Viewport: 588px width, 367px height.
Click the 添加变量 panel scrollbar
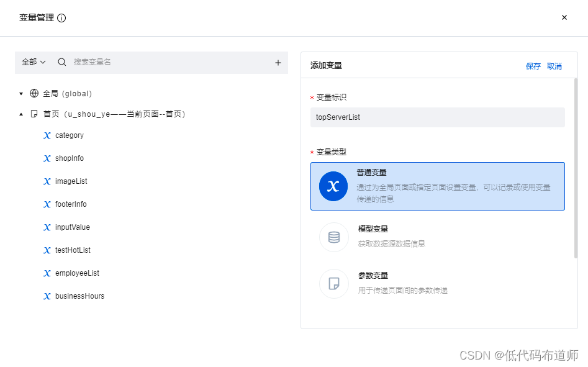[576, 168]
